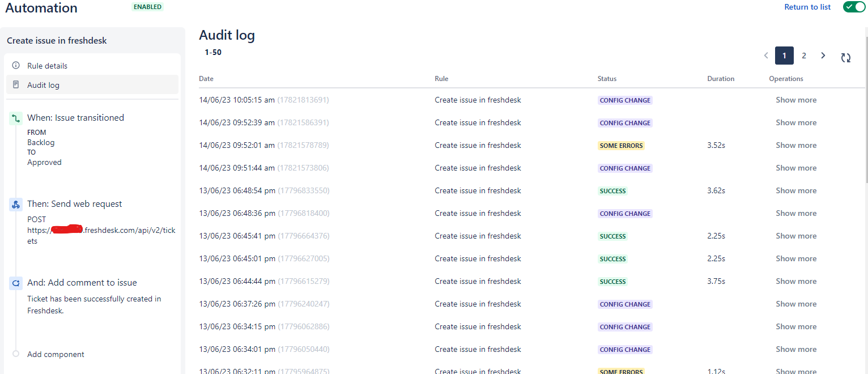Click the Automation page title
Image resolution: width=868 pixels, height=374 pixels.
(x=41, y=8)
